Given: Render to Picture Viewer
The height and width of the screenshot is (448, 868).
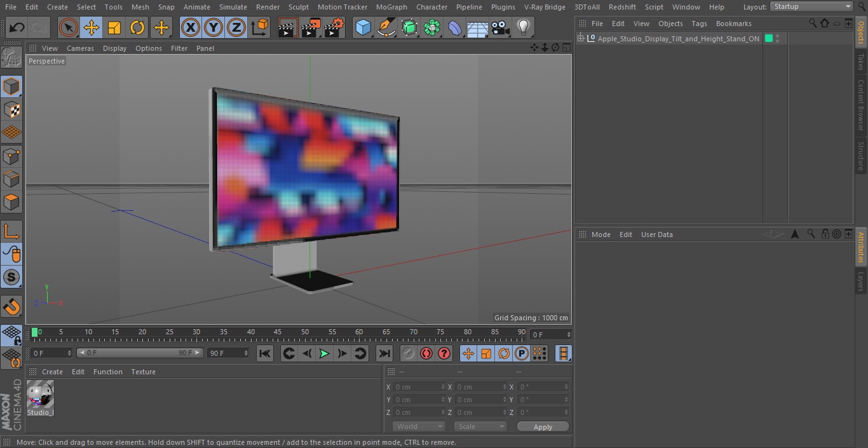Looking at the screenshot, I should click(311, 27).
